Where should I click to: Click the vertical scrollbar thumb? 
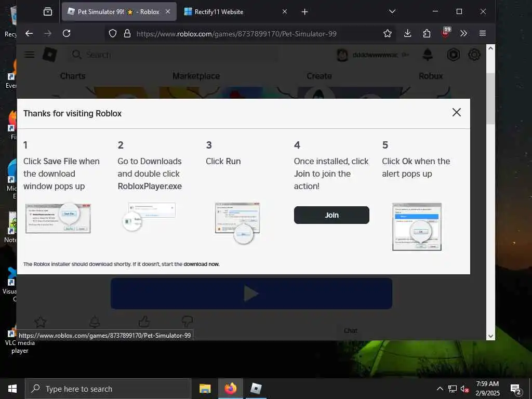[x=490, y=98]
